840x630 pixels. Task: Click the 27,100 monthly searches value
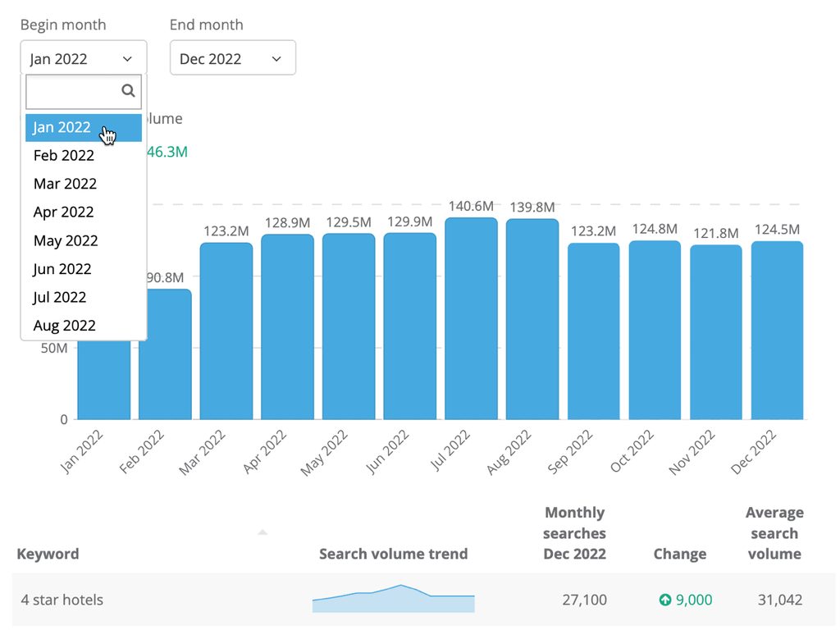click(x=584, y=600)
